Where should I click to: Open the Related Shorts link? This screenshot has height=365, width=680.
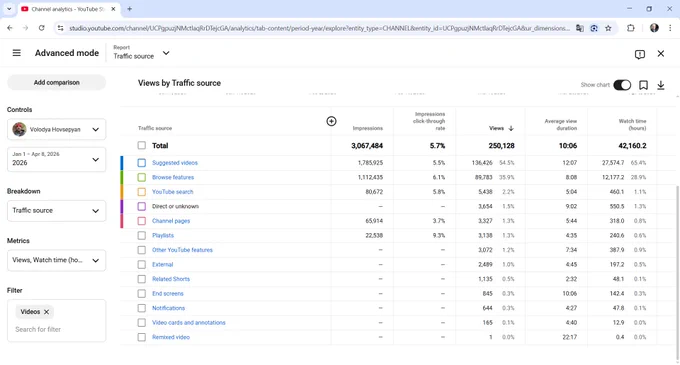pyautogui.click(x=171, y=279)
